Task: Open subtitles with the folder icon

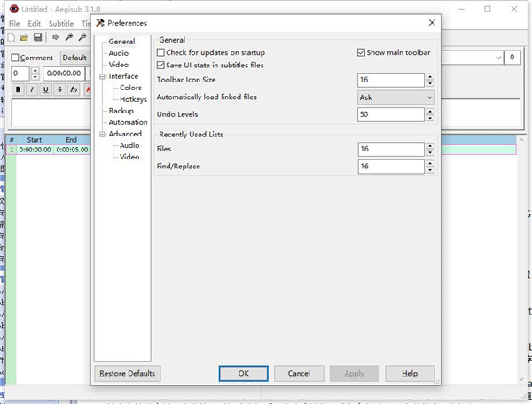Action: tap(24, 37)
